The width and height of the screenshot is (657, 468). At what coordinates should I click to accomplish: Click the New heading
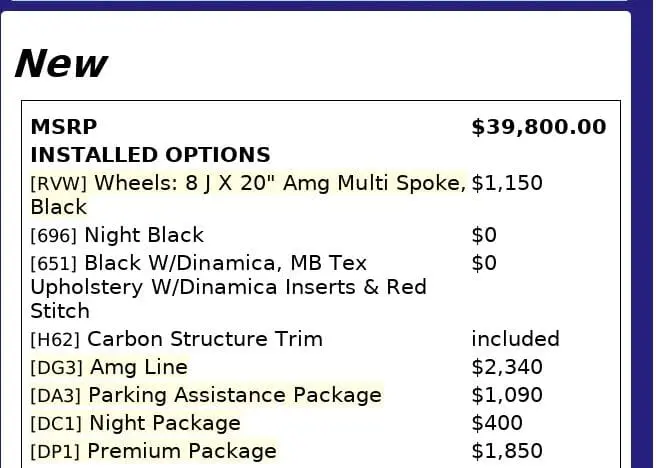[x=60, y=63]
